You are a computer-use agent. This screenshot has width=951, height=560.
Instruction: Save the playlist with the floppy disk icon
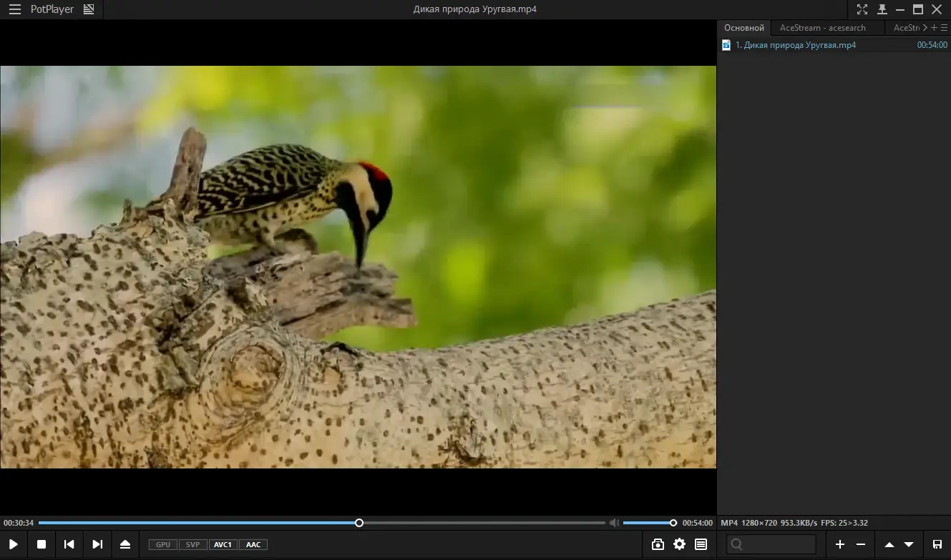[937, 544]
